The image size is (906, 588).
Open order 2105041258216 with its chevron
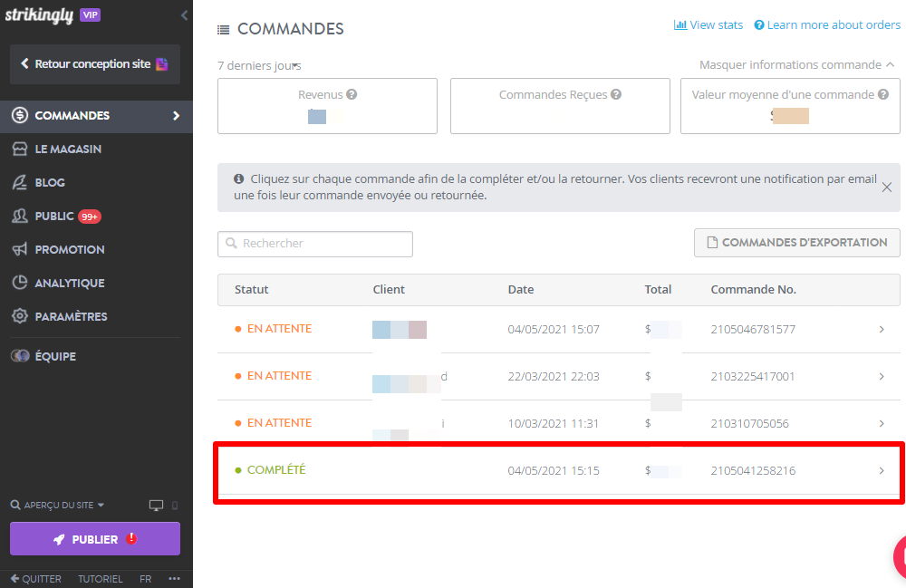pyautogui.click(x=882, y=471)
